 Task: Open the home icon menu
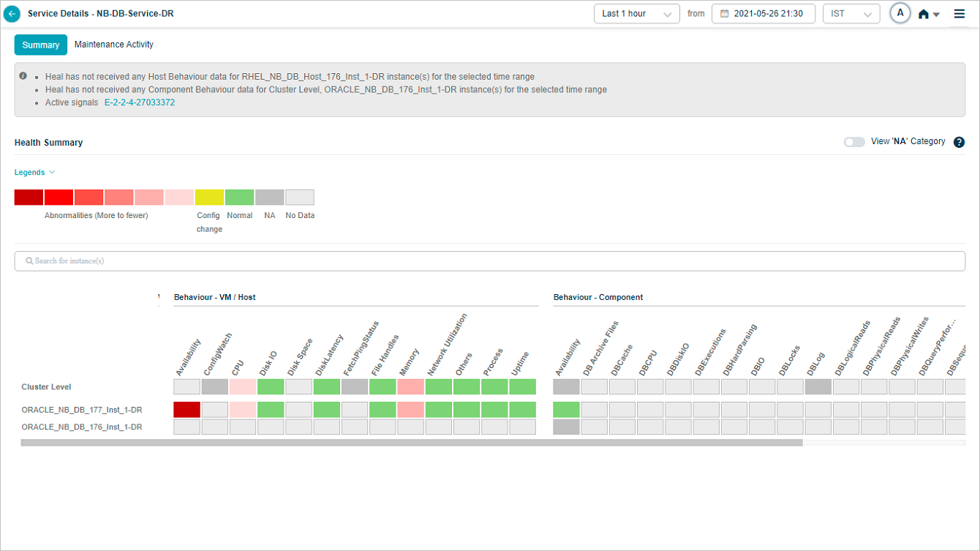928,14
